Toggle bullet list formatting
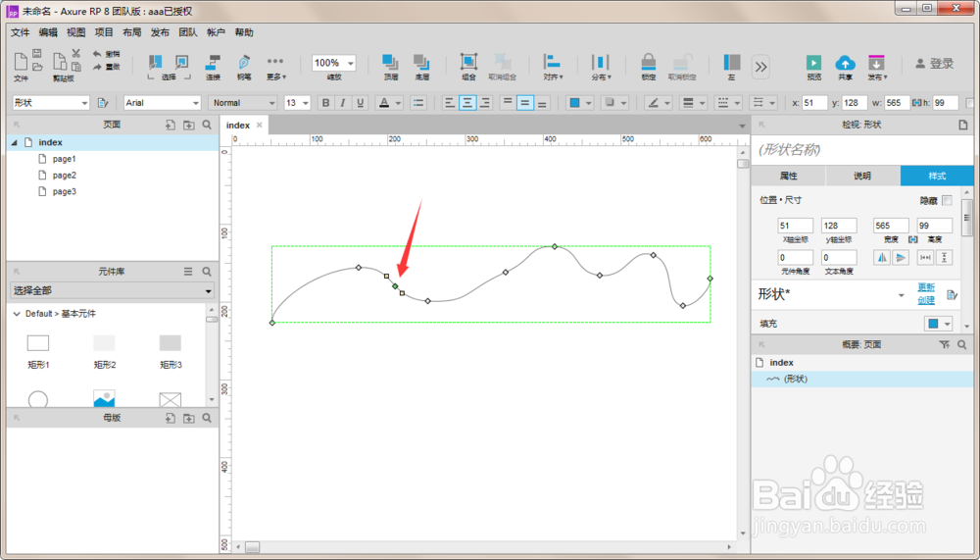 point(418,103)
